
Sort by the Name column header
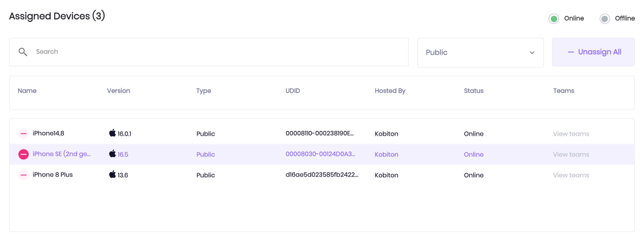click(27, 91)
